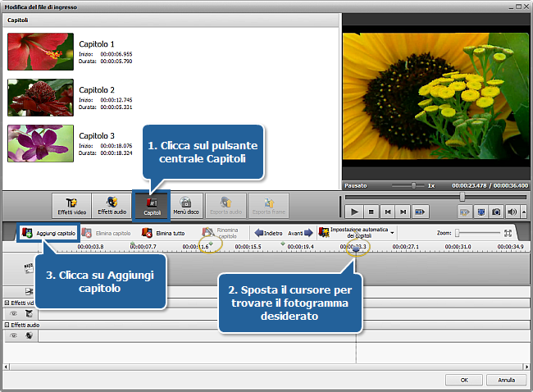This screenshot has height=392, width=533.
Task: Open the Effetti audio panel button
Action: (113, 205)
